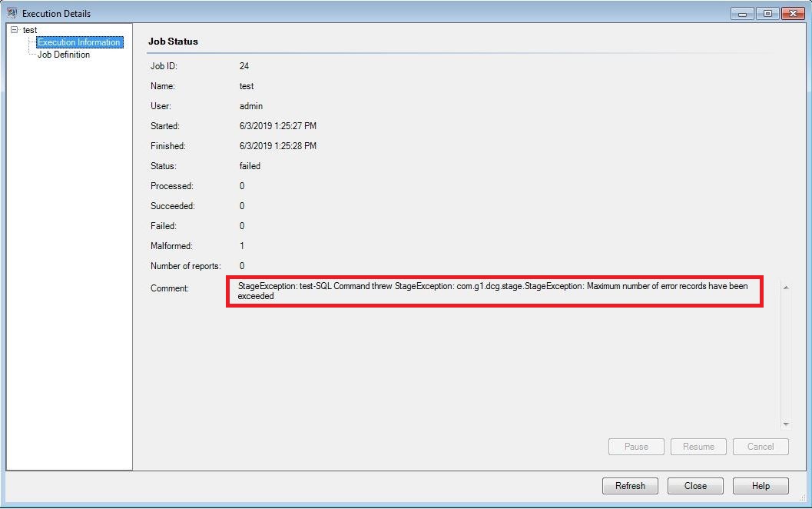Click the disabled Pause button
The height and width of the screenshot is (509, 812).
click(636, 446)
